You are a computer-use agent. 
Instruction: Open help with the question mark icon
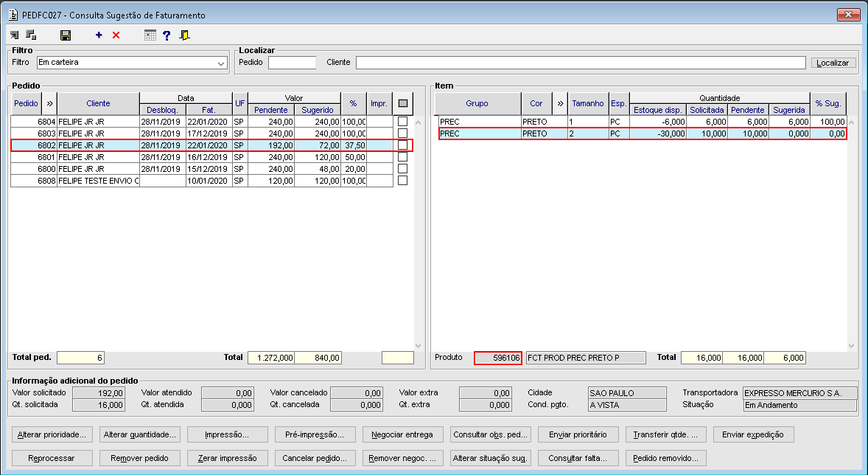[x=167, y=35]
